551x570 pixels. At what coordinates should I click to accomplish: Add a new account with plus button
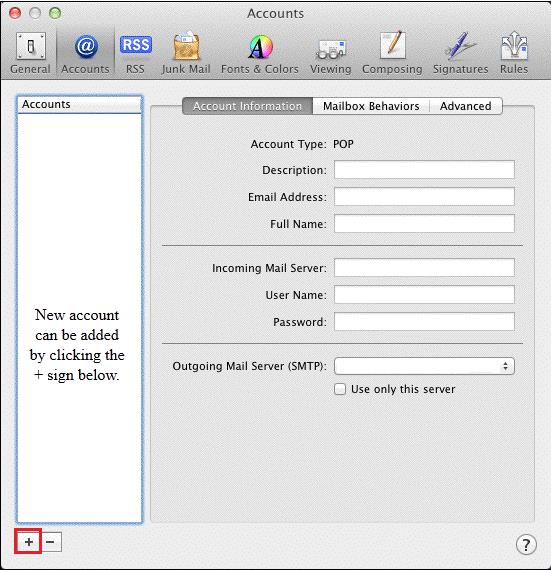[x=29, y=542]
